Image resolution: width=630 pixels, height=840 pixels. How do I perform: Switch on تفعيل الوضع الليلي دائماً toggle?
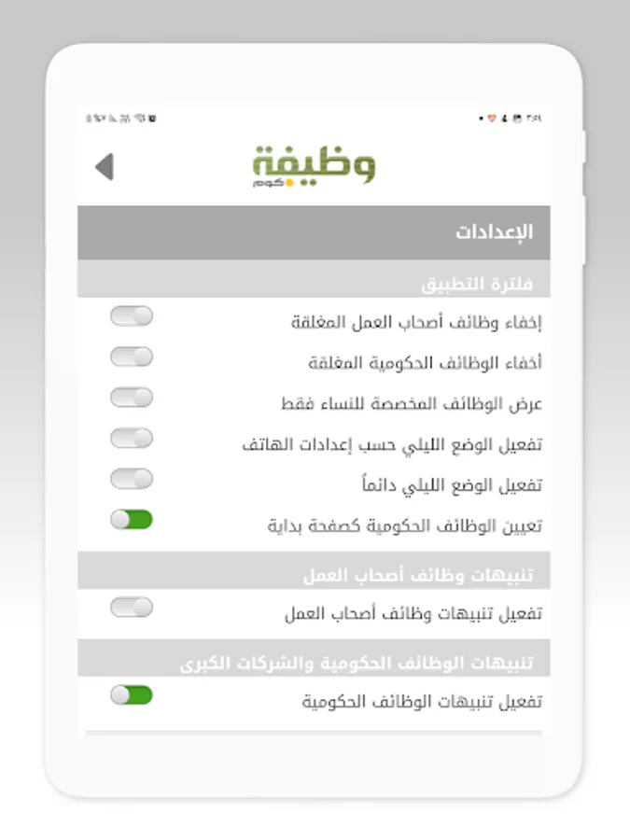pyautogui.click(x=131, y=479)
